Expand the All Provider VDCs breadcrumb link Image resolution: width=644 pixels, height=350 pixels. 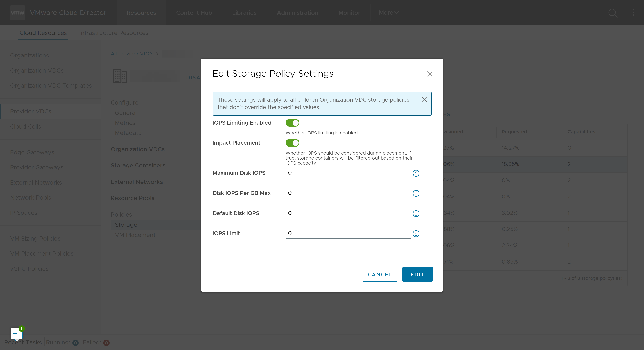tap(132, 54)
